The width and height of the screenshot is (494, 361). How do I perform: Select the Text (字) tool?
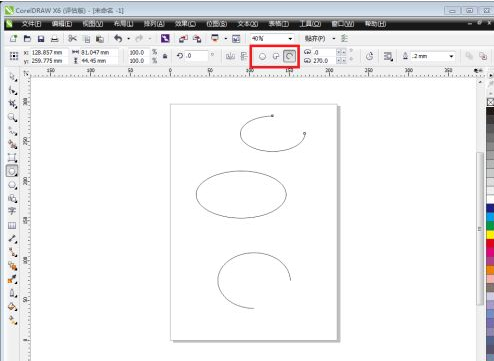click(12, 211)
